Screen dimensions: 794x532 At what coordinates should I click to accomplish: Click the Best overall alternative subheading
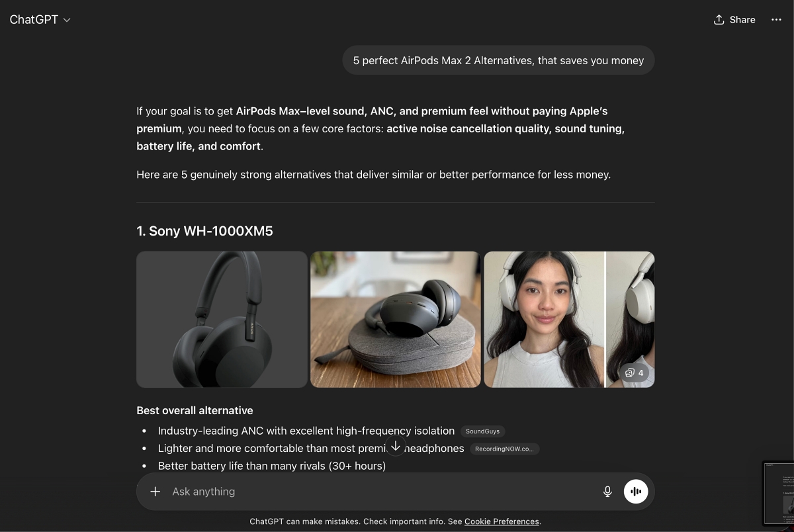195,410
